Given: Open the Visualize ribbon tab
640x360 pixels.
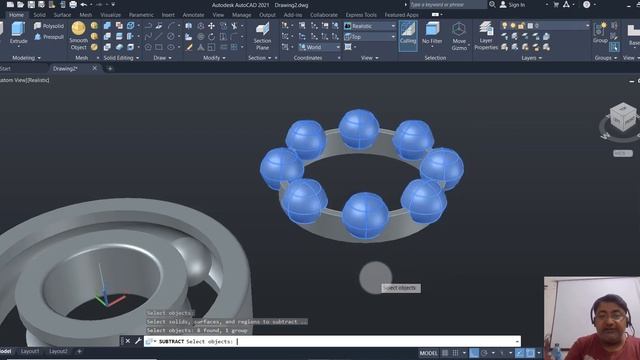Looking at the screenshot, I should coord(111,15).
